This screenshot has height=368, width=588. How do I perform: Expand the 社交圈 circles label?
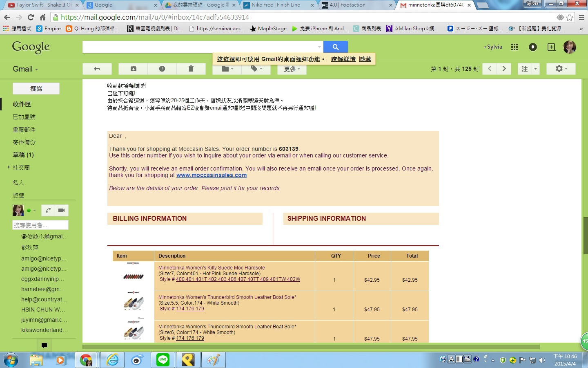pos(9,167)
